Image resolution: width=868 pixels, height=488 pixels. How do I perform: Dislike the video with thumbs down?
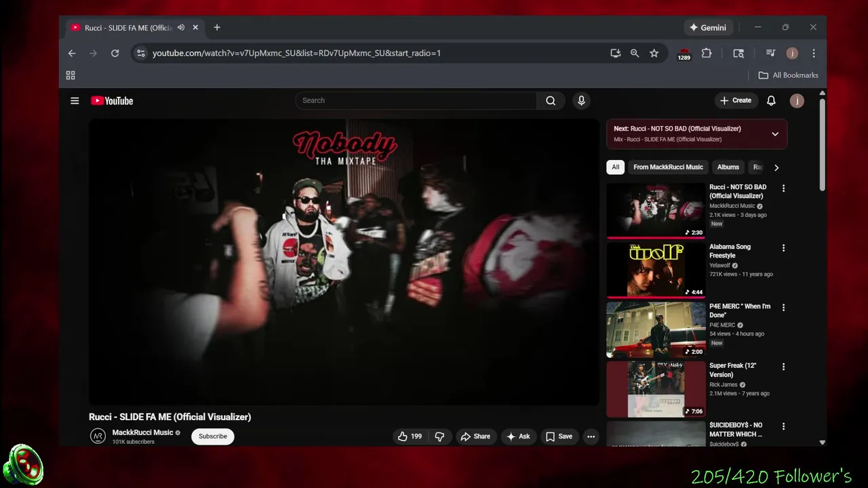(439, 436)
